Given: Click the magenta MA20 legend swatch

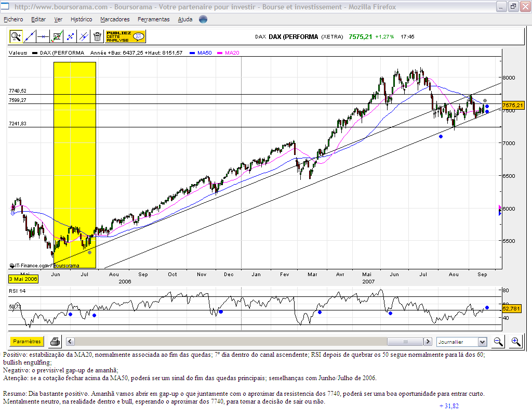Looking at the screenshot, I should point(220,53).
